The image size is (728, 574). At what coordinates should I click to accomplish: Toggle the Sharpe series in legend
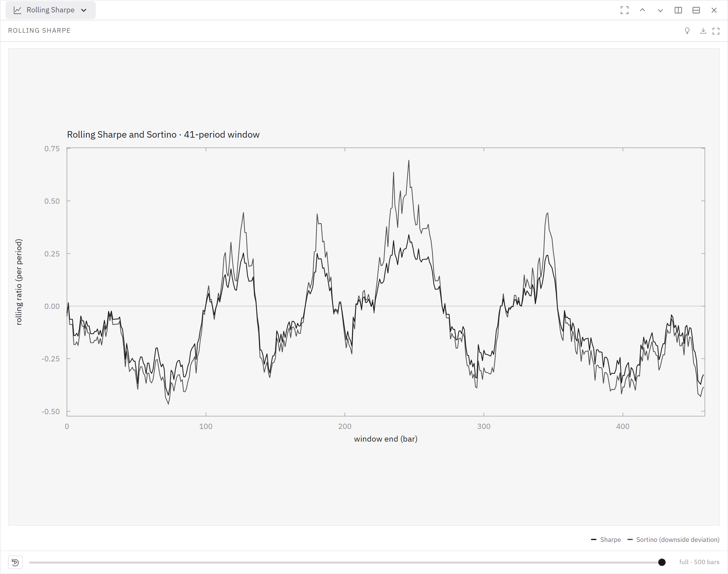(x=606, y=540)
